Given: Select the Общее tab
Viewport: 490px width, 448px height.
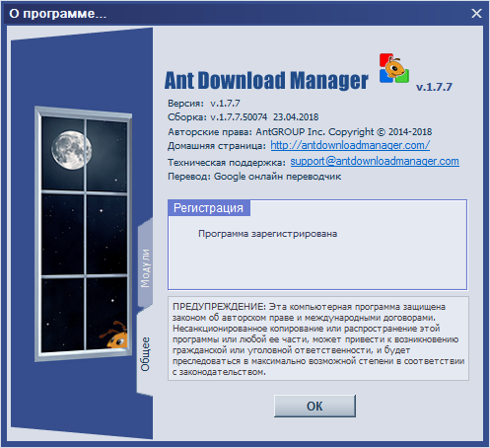Looking at the screenshot, I should click(x=145, y=353).
